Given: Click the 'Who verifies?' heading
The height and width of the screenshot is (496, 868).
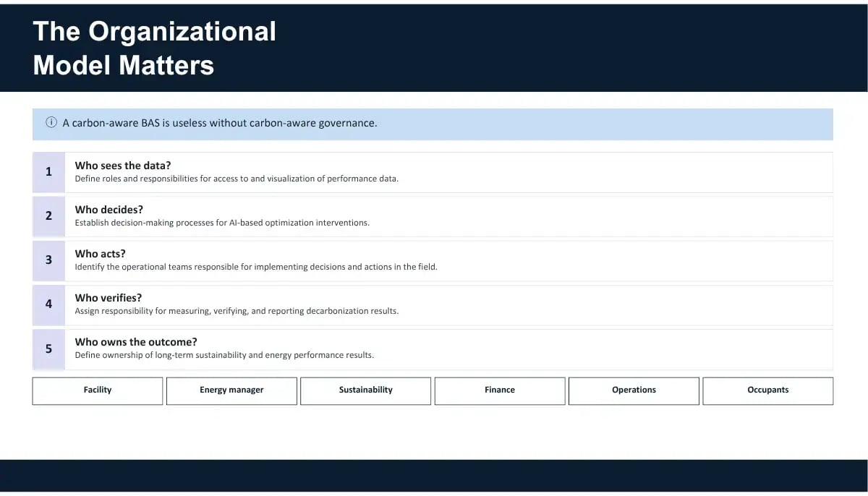Looking at the screenshot, I should point(109,298).
